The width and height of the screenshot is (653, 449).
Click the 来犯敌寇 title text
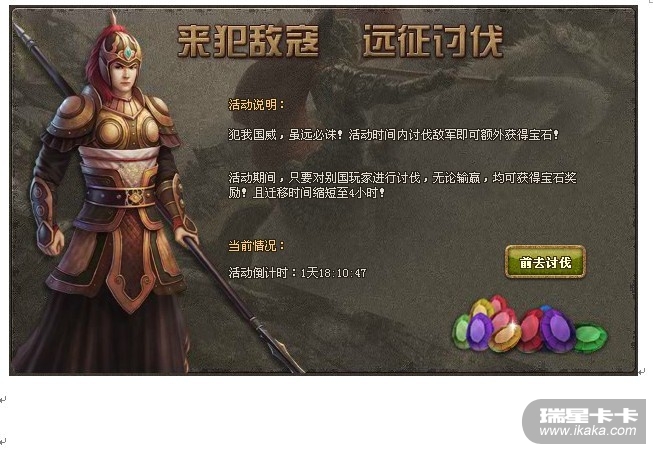[x=248, y=41]
